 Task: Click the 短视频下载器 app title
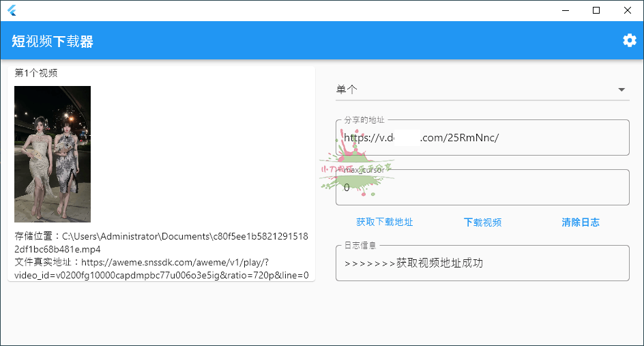(53, 42)
